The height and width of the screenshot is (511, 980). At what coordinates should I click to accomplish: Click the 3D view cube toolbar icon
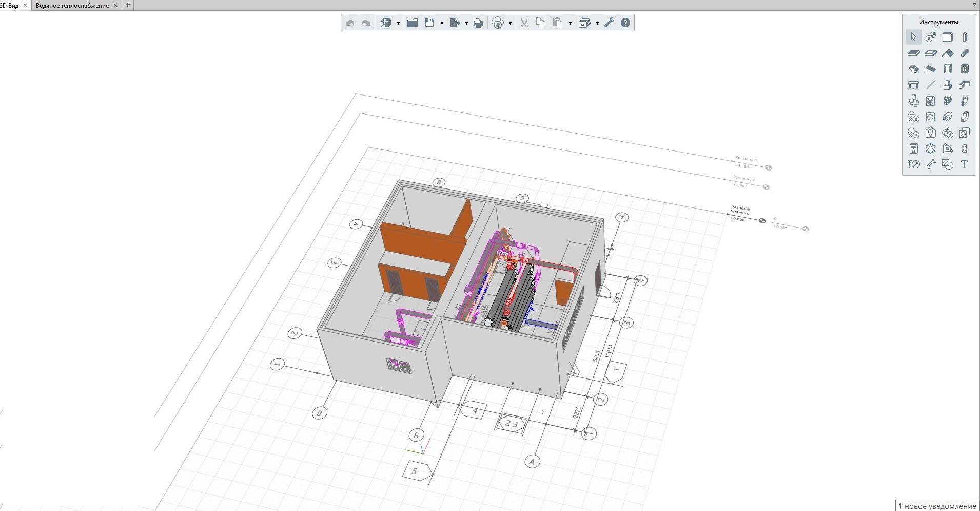tap(386, 23)
